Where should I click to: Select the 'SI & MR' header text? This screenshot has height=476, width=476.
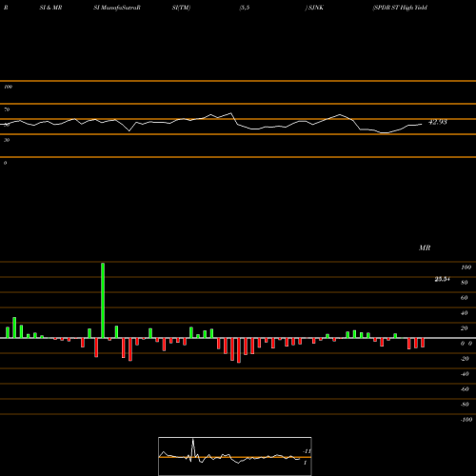50,8
